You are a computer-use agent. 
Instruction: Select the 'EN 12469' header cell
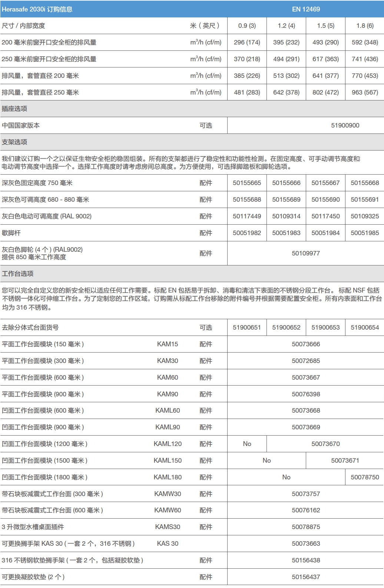[x=306, y=9]
